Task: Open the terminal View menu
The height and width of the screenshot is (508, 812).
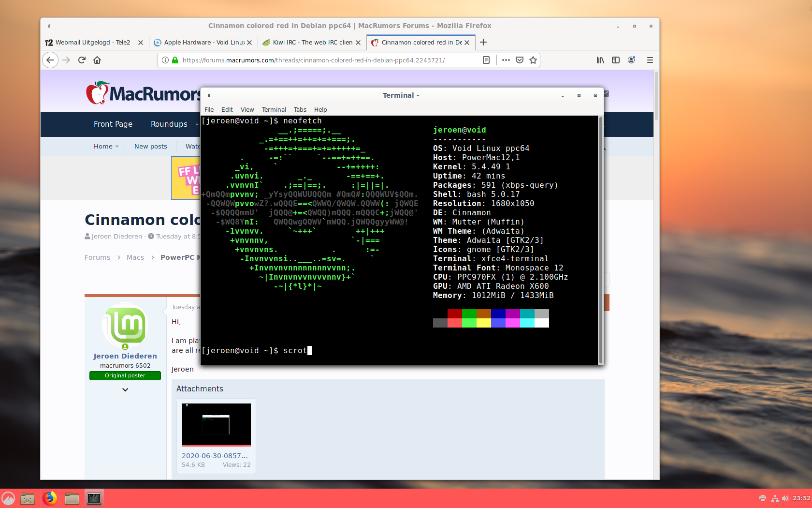Action: click(x=247, y=110)
